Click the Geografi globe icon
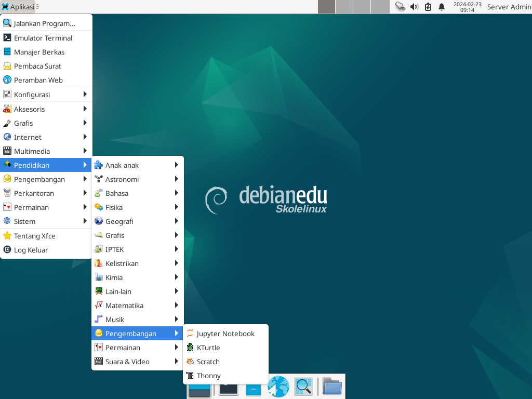 [99, 221]
